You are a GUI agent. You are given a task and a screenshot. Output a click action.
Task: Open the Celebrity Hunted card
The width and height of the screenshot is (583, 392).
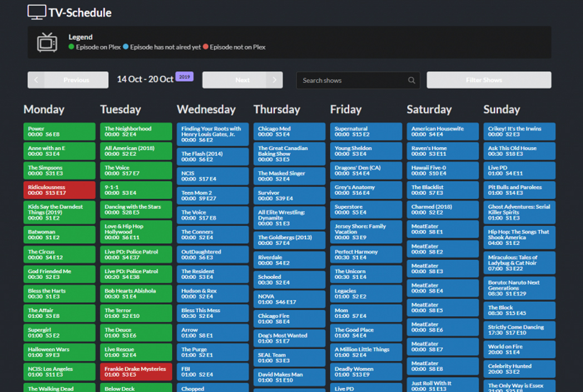pos(519,369)
